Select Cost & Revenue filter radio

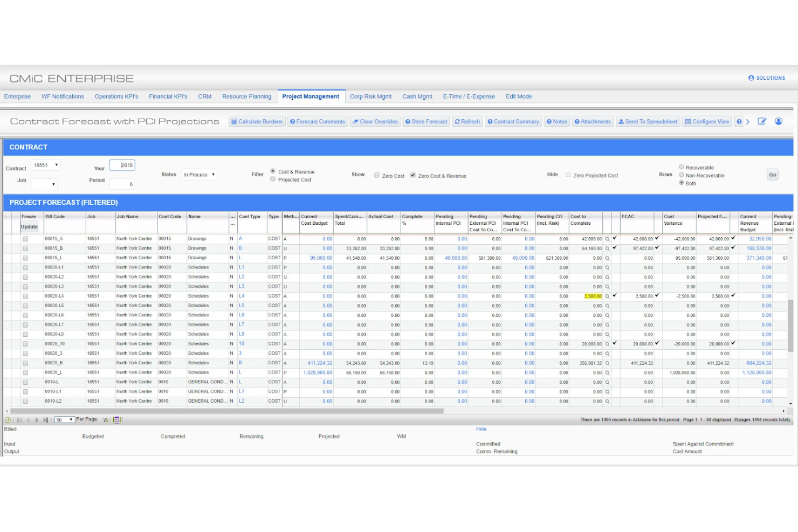(x=273, y=171)
